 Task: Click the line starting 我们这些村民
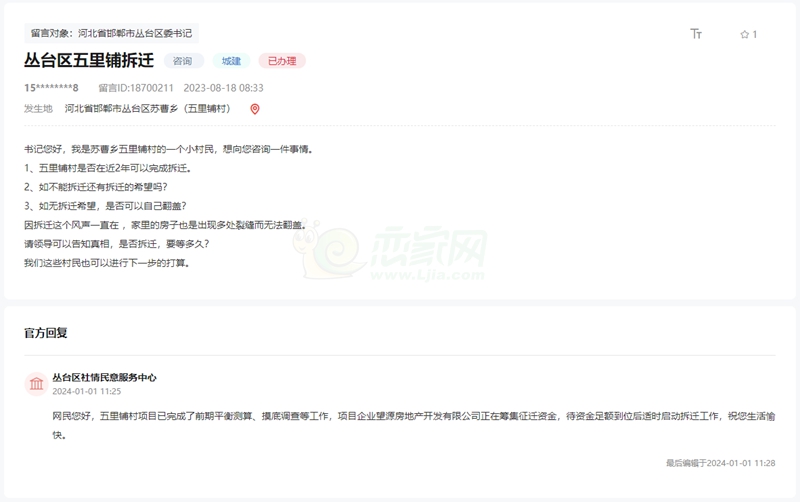[107, 263]
